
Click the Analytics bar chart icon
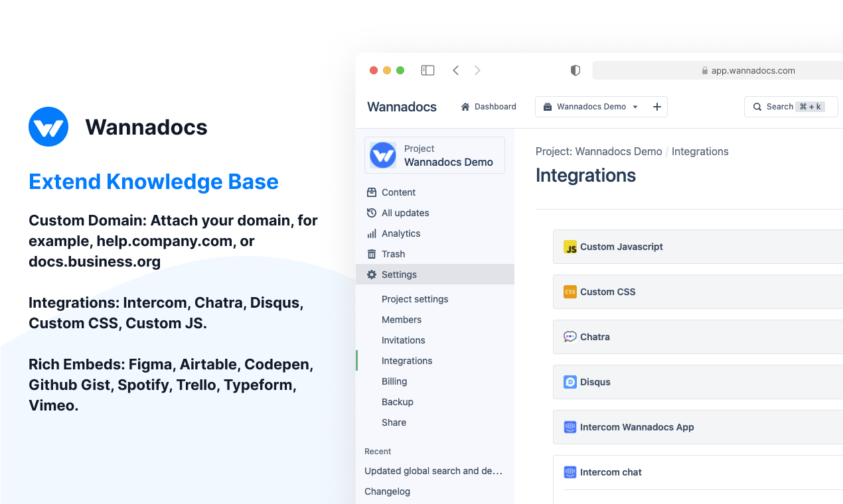click(372, 233)
